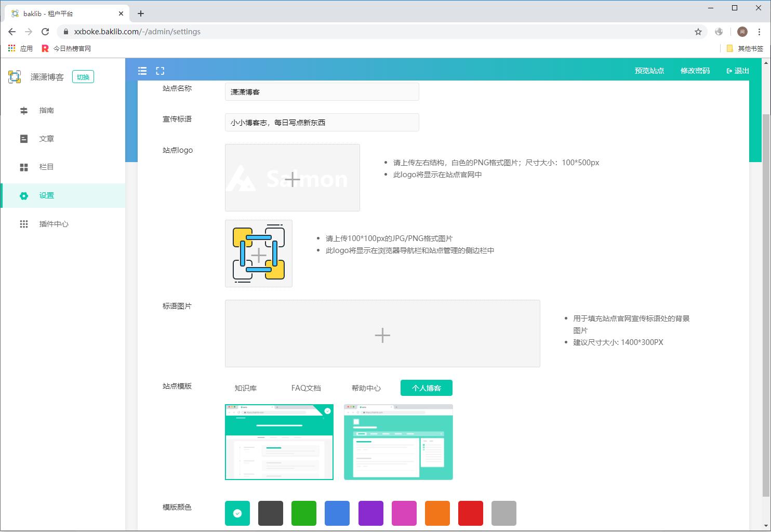Select the red template color swatch

tap(470, 513)
